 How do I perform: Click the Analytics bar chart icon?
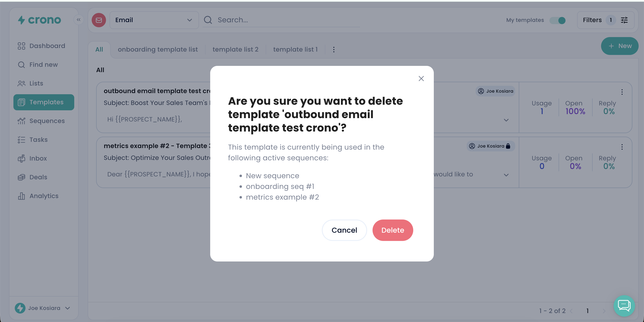coord(21,196)
